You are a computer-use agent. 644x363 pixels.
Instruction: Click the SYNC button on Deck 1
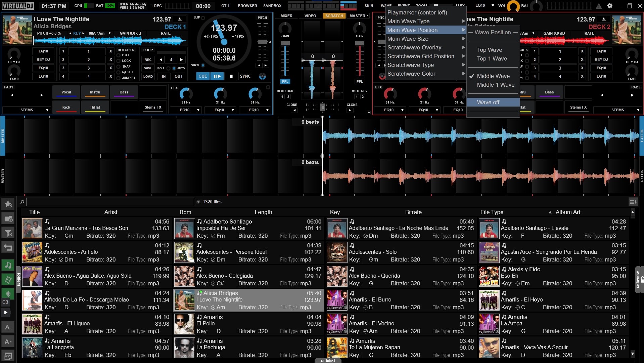click(245, 76)
